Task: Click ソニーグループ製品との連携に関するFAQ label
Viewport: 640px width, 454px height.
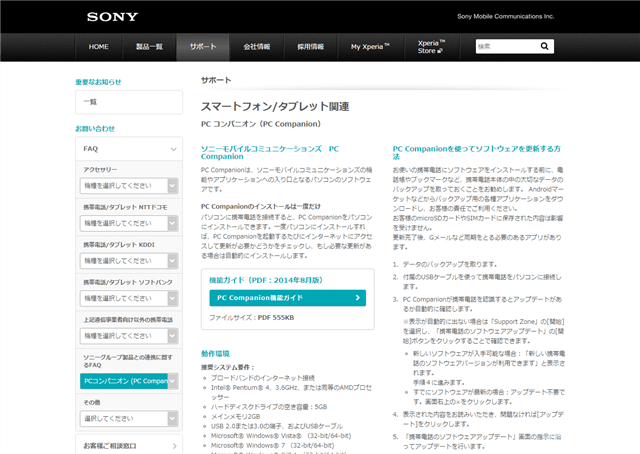Action: tap(128, 361)
